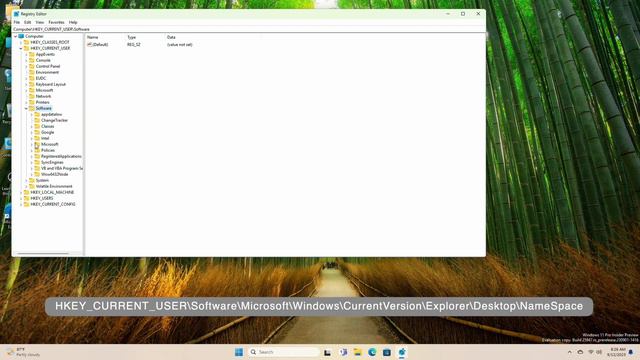640x360 pixels.
Task: Open the Edit menu
Action: 27,22
